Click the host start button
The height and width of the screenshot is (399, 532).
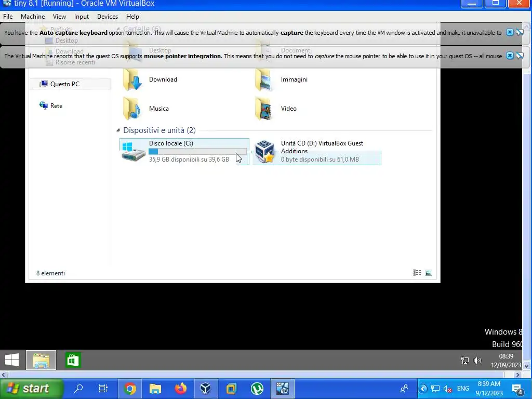tap(32, 389)
